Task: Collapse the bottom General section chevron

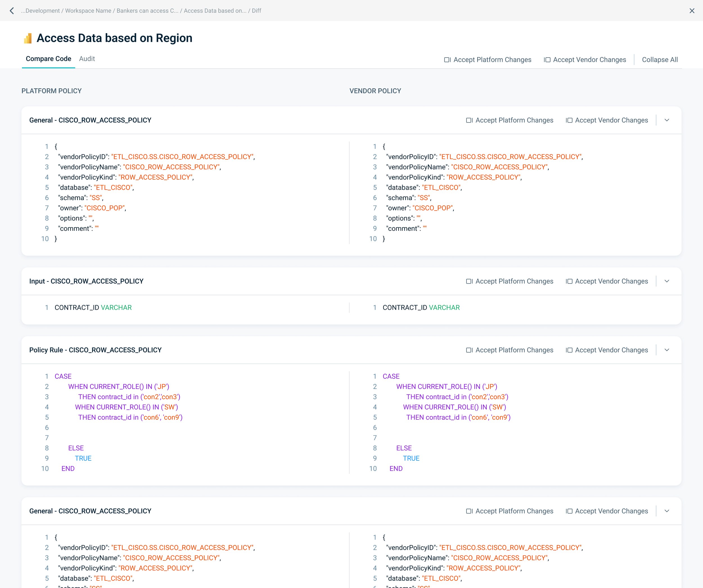Action: pyautogui.click(x=666, y=511)
